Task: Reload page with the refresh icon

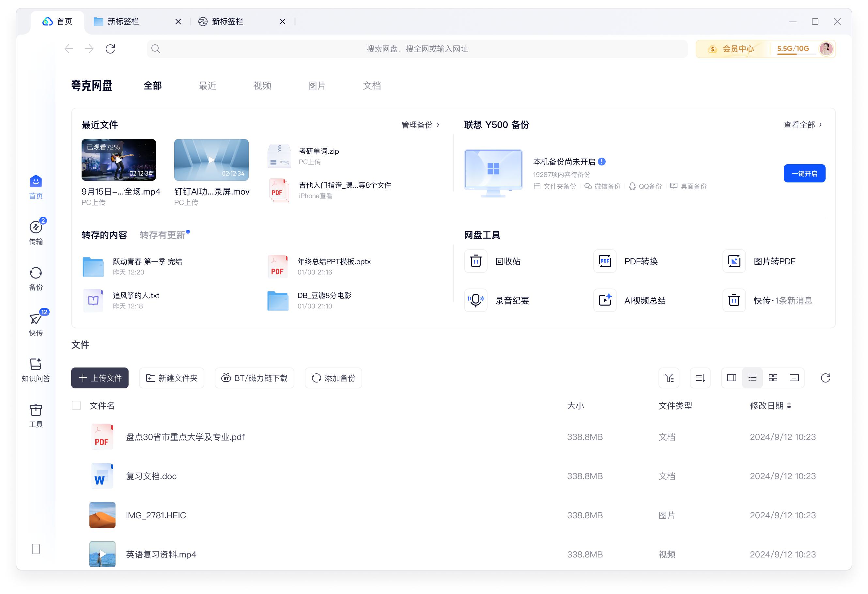Action: click(x=110, y=49)
